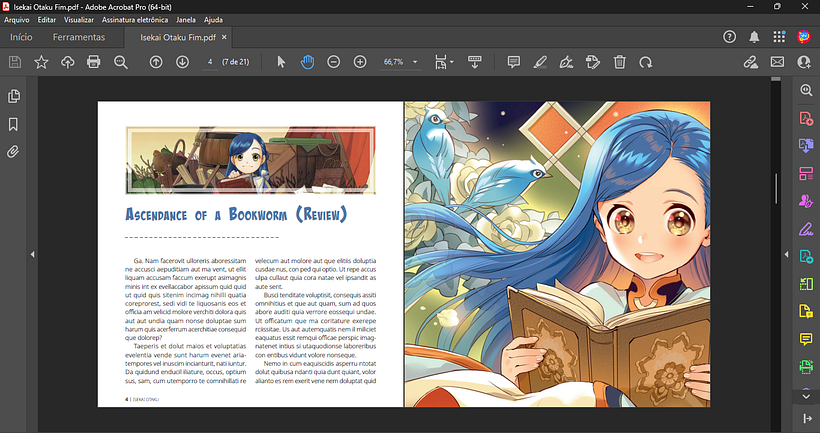The height and width of the screenshot is (433, 820).
Task: Select the highlight text tool
Action: click(540, 62)
